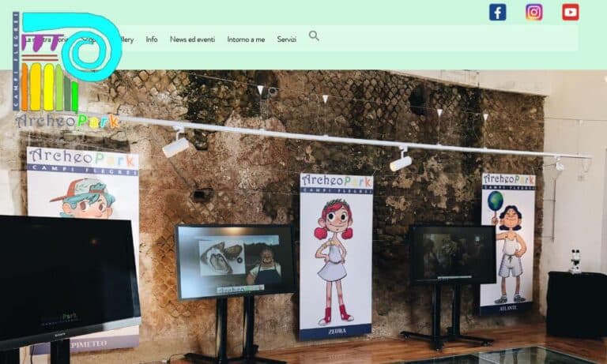This screenshot has width=607, height=364.
Task: Open the Info menu item
Action: pyautogui.click(x=152, y=39)
